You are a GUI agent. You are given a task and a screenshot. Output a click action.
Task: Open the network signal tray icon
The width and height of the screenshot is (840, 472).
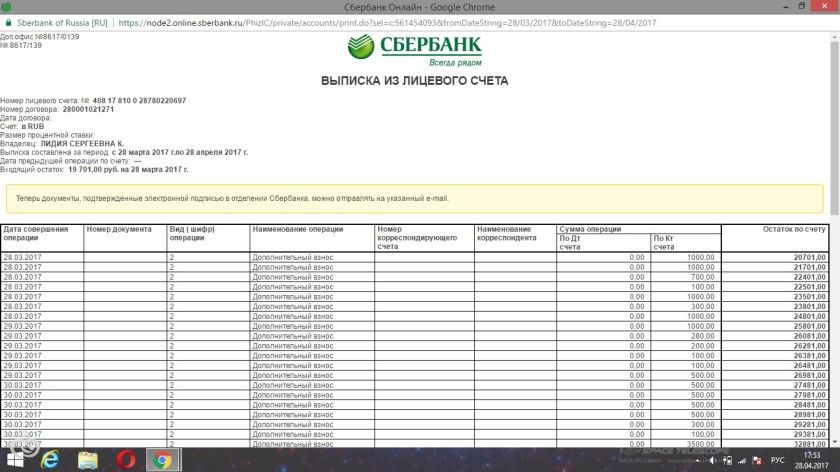tap(742, 460)
